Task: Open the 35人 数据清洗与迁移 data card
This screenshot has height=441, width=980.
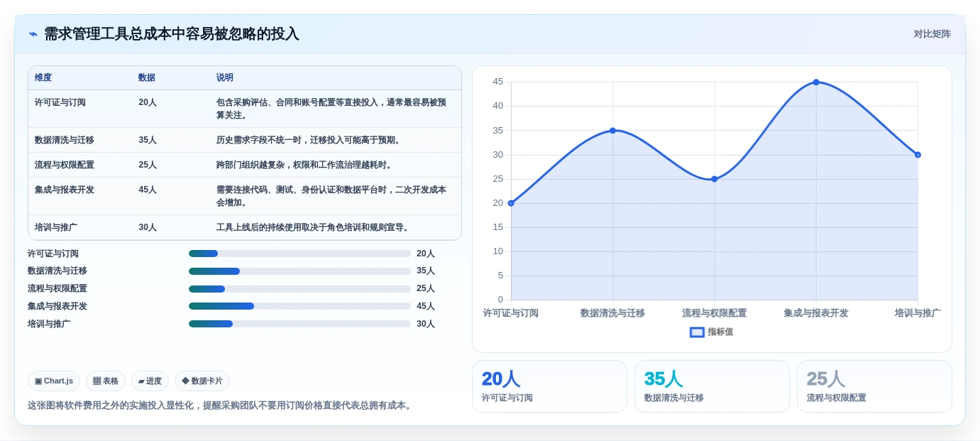Action: 712,386
